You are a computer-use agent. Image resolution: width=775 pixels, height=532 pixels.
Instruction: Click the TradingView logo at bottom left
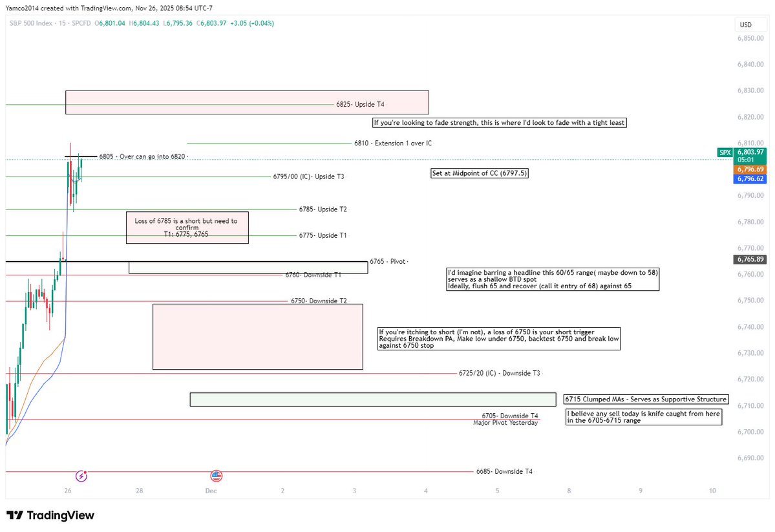coord(51,515)
